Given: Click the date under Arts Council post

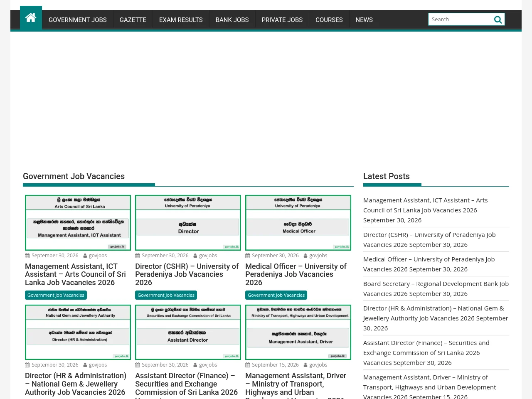Looking at the screenshot, I should coord(55,256).
